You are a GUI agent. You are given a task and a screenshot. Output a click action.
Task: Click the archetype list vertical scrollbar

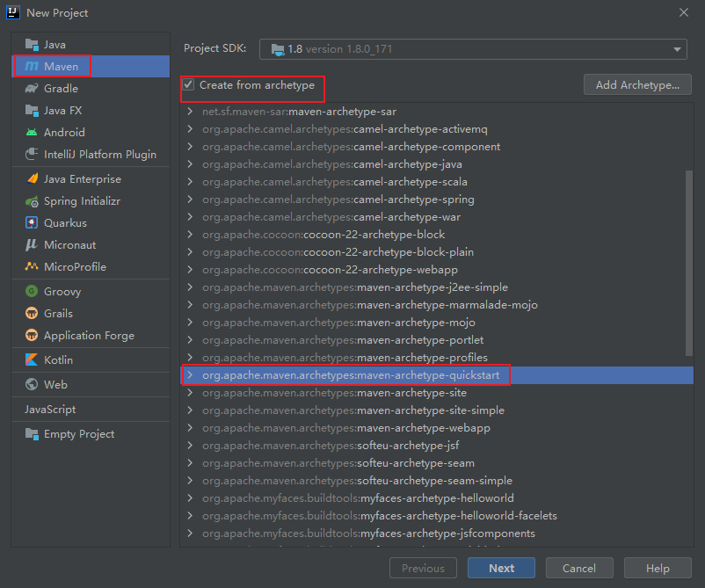tap(688, 264)
